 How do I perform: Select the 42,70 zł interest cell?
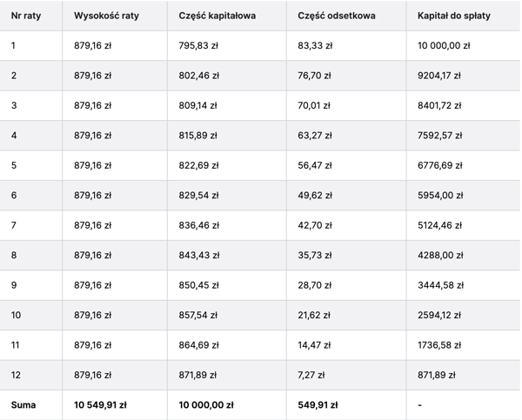pos(314,225)
